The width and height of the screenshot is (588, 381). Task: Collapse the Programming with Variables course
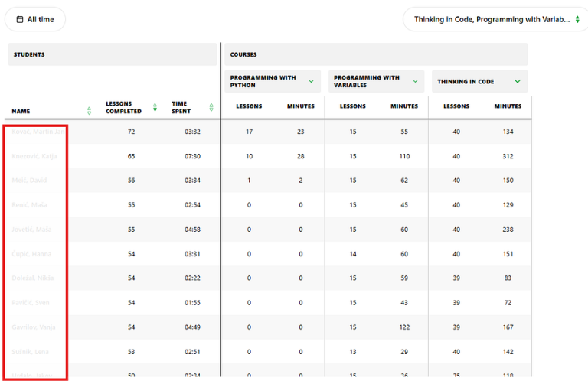[415, 81]
